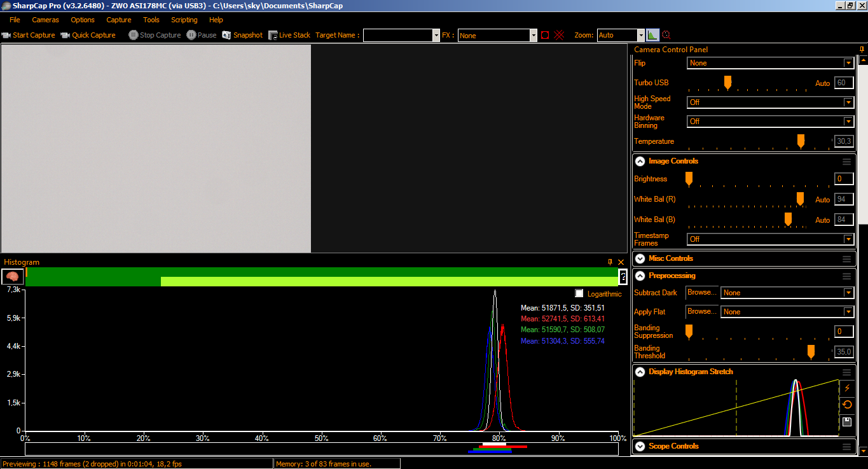Open the Scripting menu
The width and height of the screenshot is (868, 469).
pos(184,20)
